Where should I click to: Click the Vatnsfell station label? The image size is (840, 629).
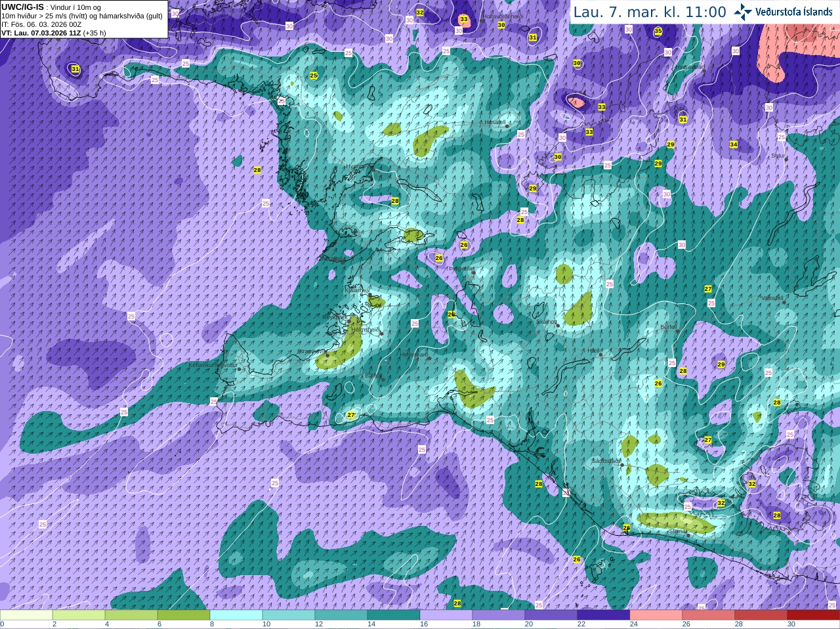[x=772, y=297]
